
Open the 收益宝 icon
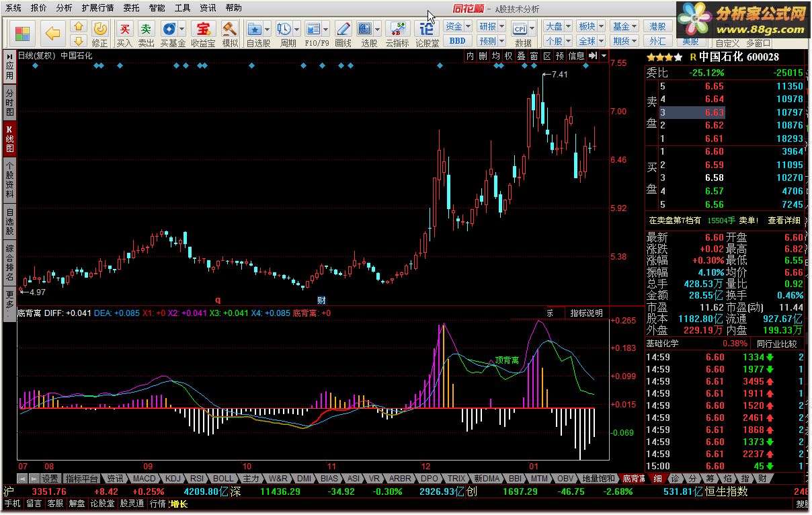click(x=203, y=28)
